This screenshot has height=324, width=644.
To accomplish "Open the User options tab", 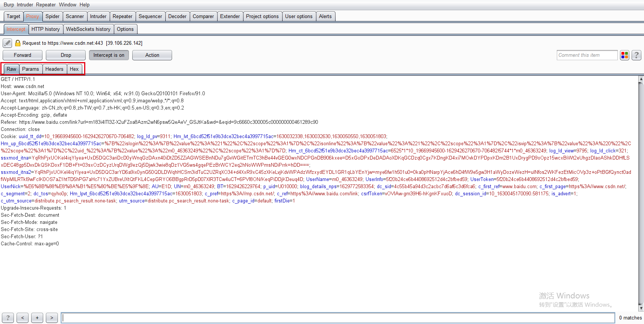I will coord(299,16).
